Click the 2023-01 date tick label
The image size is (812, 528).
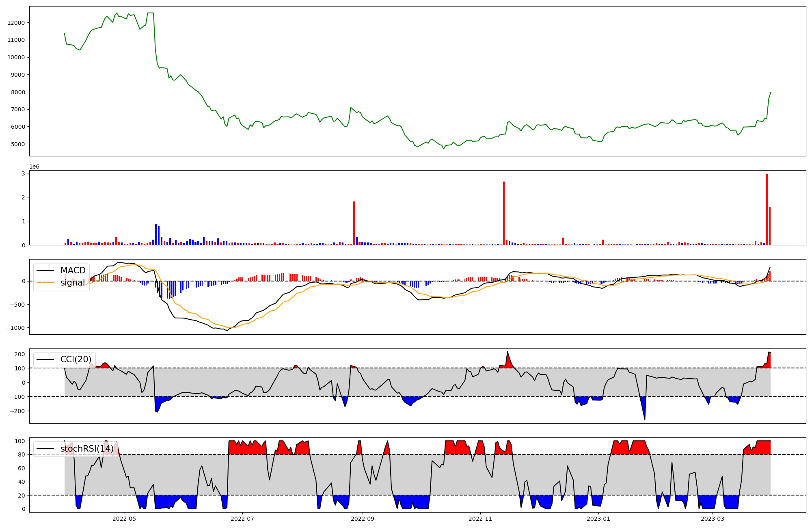pyautogui.click(x=598, y=519)
